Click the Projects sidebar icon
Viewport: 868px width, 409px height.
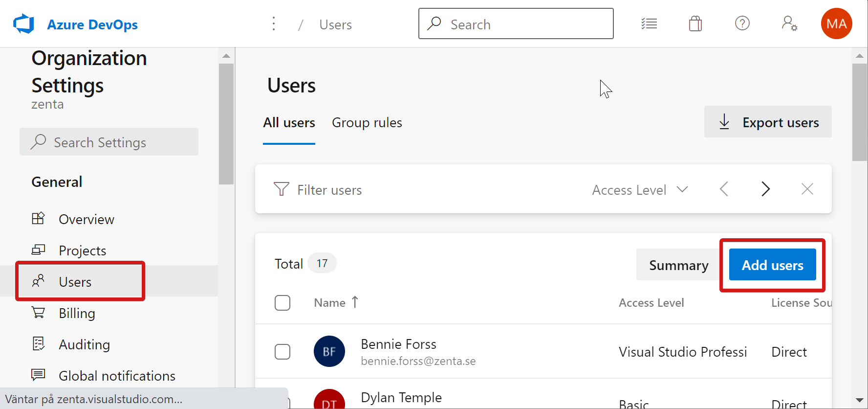[38, 250]
